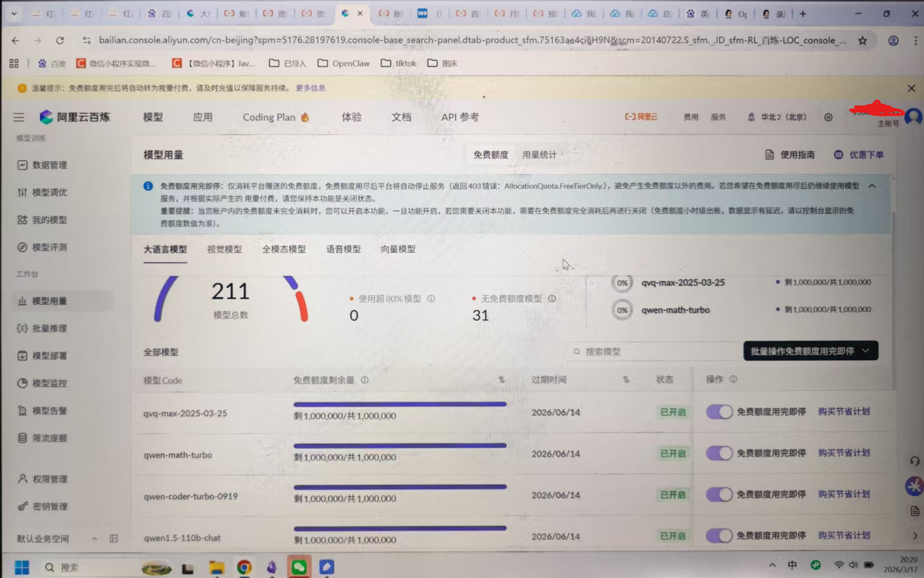
Task: Sort by 过期时间 column
Action: [x=626, y=380]
